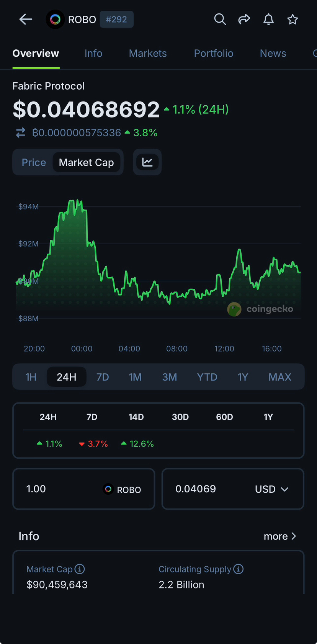Go back using the left arrow
Viewport: 317px width, 644px height.
(x=26, y=20)
